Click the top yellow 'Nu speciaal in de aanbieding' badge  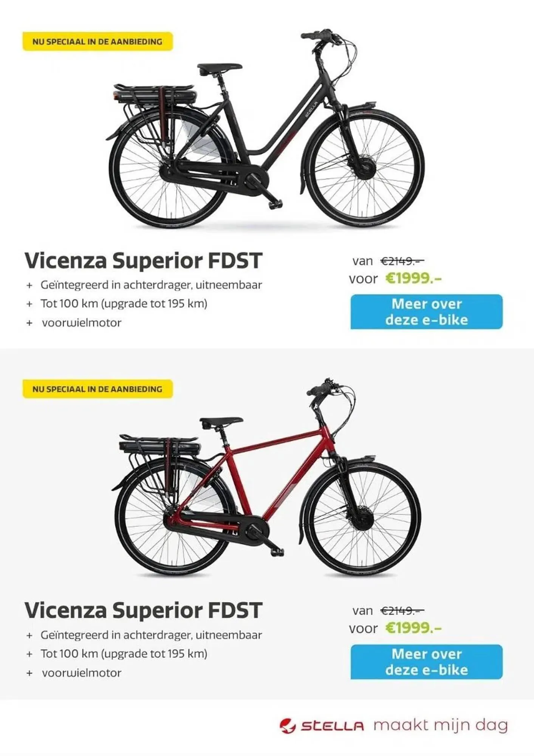click(98, 42)
